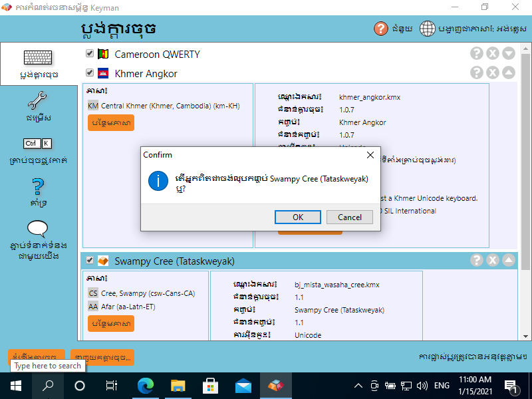Open Task View on the taskbar
Screen dimensions: 532x399
pos(111,386)
